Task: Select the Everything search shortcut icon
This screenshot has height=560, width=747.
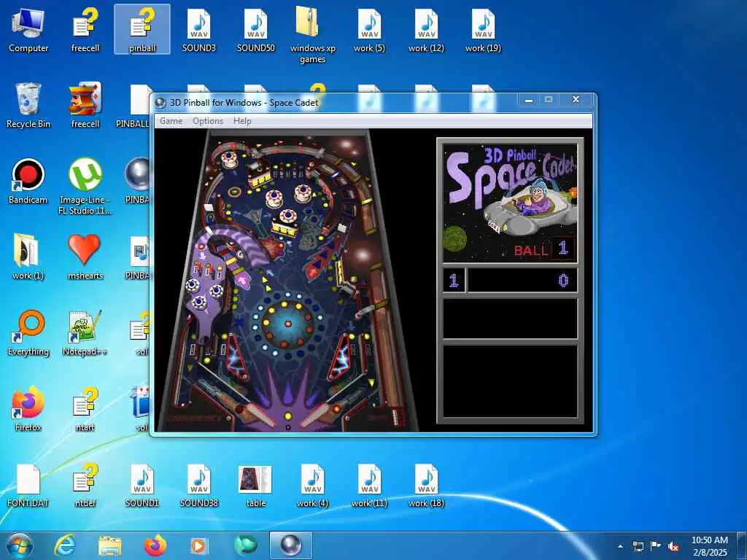Action: pos(28,332)
